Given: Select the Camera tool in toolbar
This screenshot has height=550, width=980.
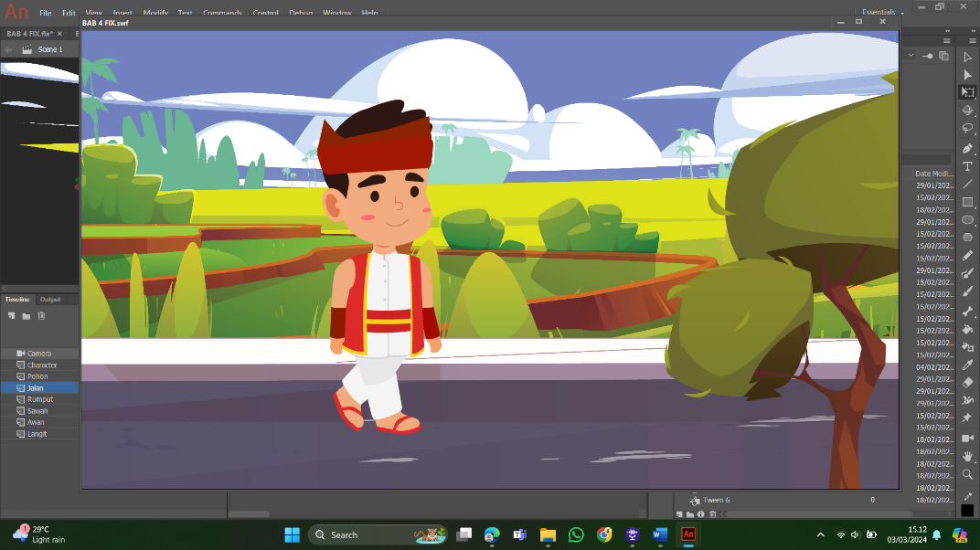Looking at the screenshot, I should [x=967, y=439].
